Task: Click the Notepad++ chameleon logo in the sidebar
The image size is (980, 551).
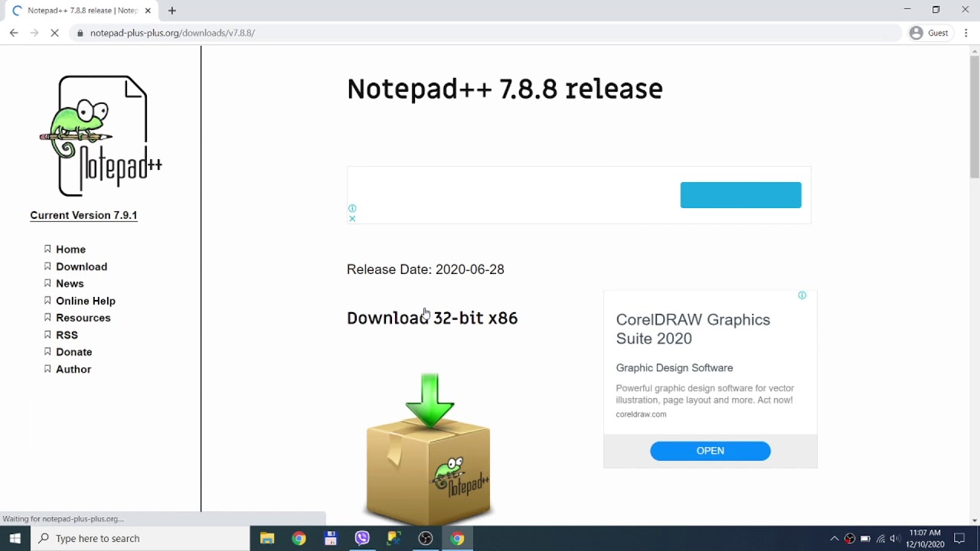Action: [100, 135]
